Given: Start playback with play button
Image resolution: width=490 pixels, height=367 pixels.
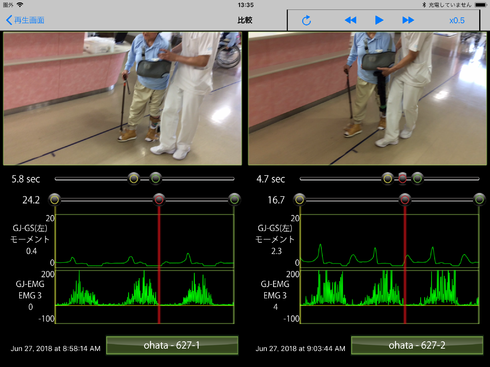Looking at the screenshot, I should coord(379,20).
